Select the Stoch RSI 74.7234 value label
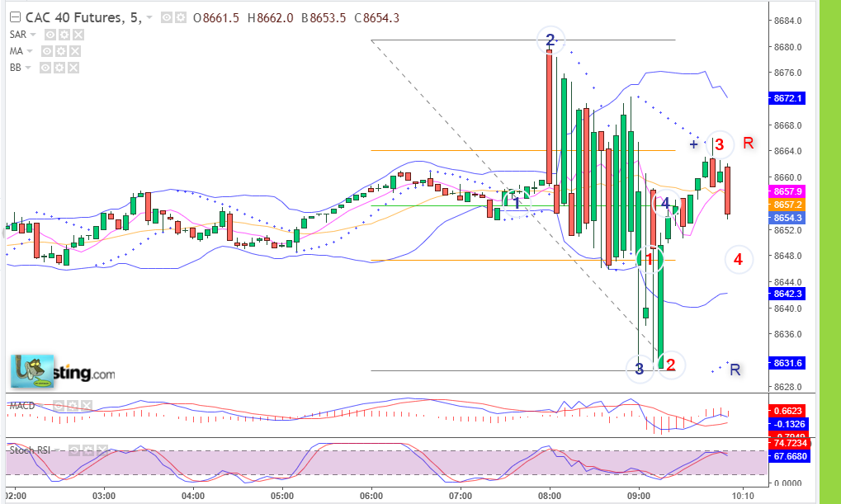This screenshot has width=841, height=504. pos(789,443)
